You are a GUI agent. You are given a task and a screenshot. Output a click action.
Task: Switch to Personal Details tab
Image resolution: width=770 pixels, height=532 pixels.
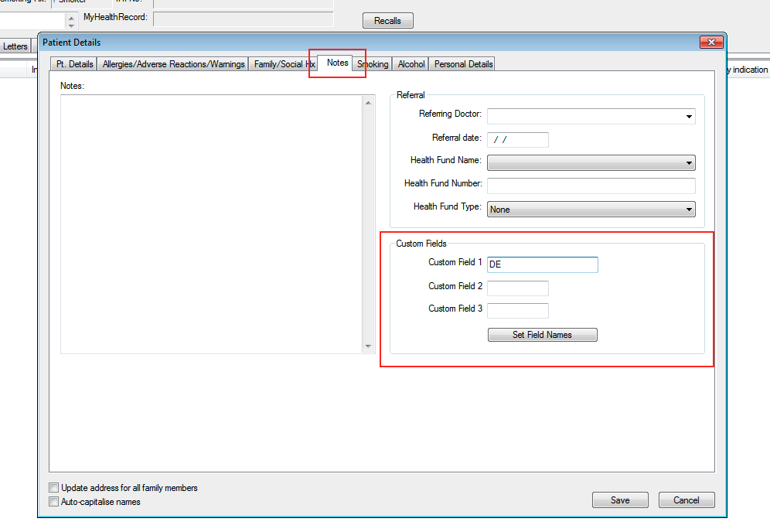tap(463, 64)
